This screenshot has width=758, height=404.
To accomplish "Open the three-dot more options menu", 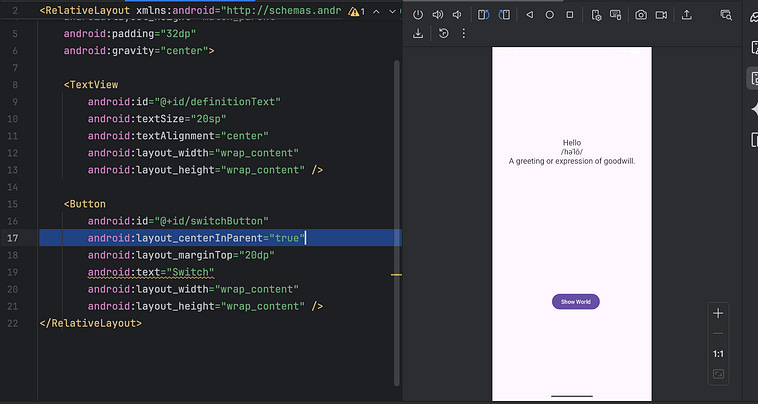I will pyautogui.click(x=464, y=33).
